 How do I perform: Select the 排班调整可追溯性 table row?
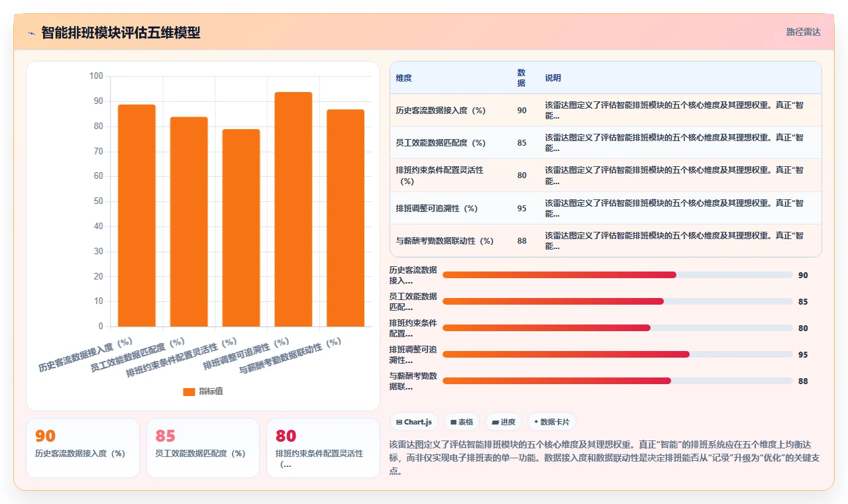click(x=606, y=208)
